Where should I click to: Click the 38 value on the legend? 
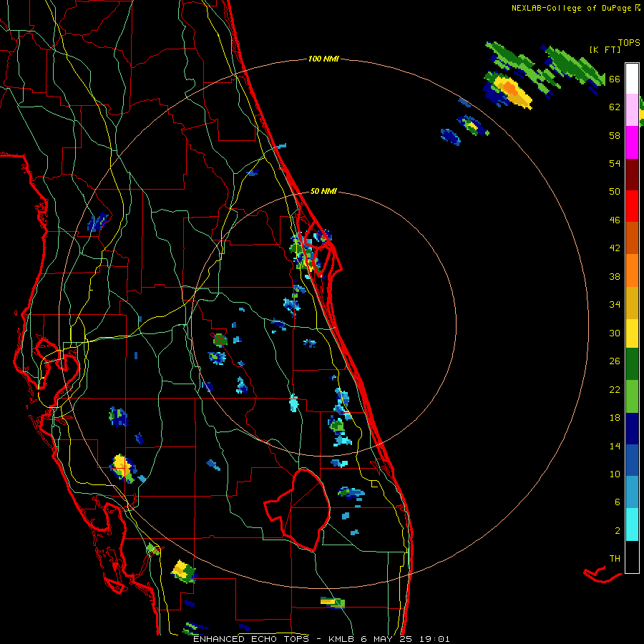click(615, 277)
